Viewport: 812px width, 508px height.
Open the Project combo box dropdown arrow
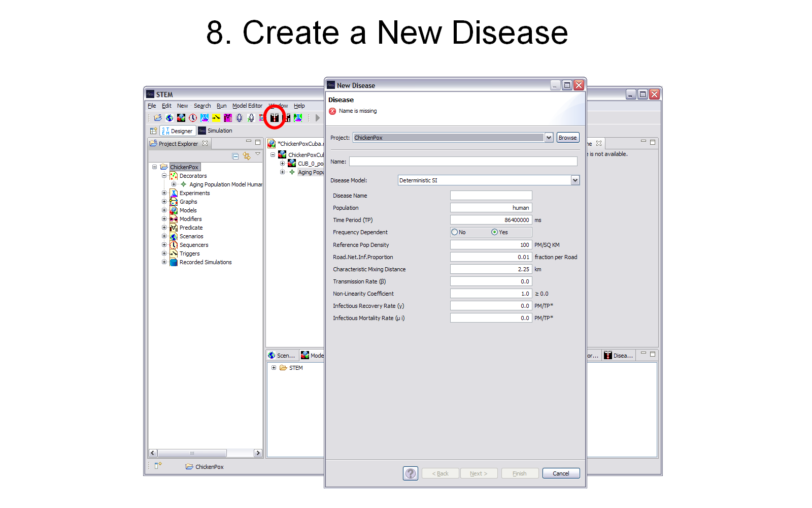click(x=549, y=138)
